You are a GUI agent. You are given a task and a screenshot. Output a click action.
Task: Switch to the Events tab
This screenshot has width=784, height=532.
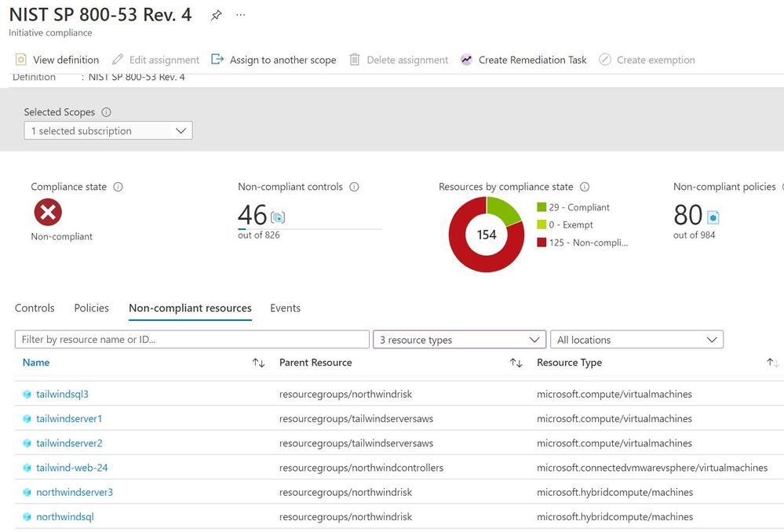click(x=286, y=308)
